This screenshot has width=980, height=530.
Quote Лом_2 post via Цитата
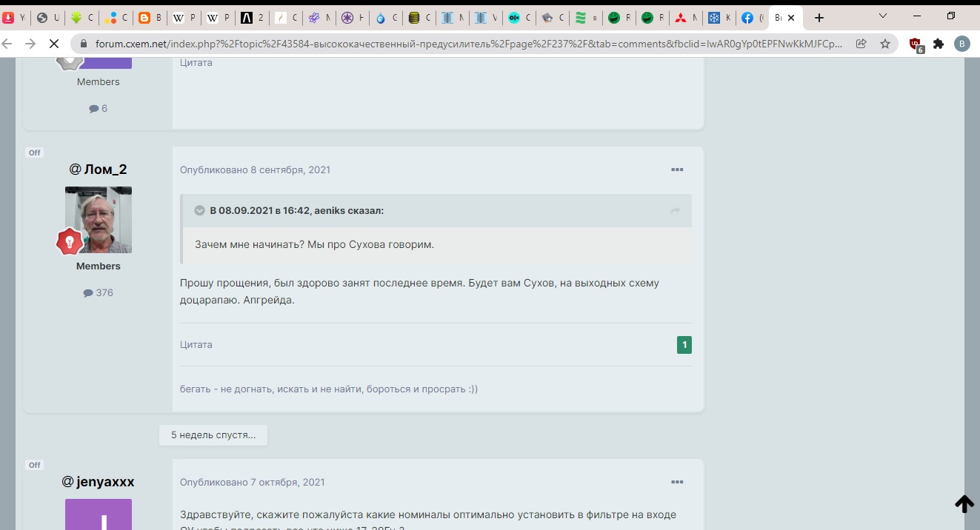coord(196,344)
